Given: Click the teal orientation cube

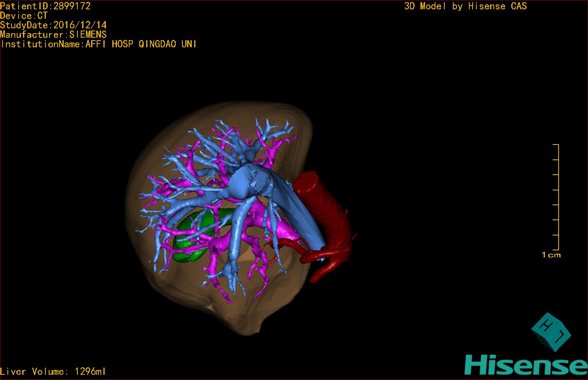Looking at the screenshot, I should 551,332.
